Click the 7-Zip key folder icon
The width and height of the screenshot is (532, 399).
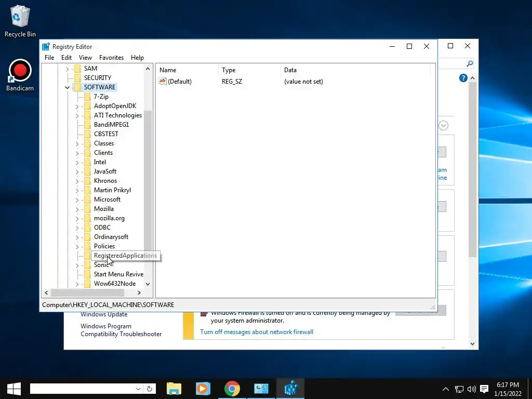(x=87, y=97)
